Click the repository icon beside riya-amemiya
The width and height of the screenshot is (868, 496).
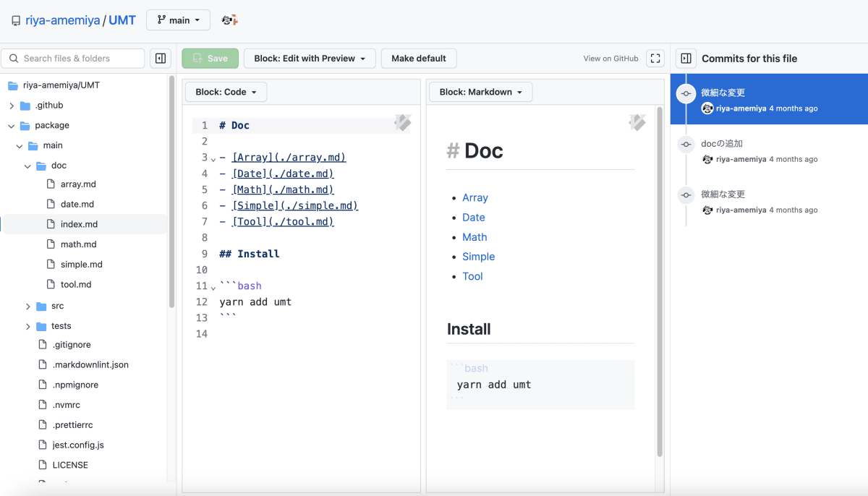tap(16, 21)
